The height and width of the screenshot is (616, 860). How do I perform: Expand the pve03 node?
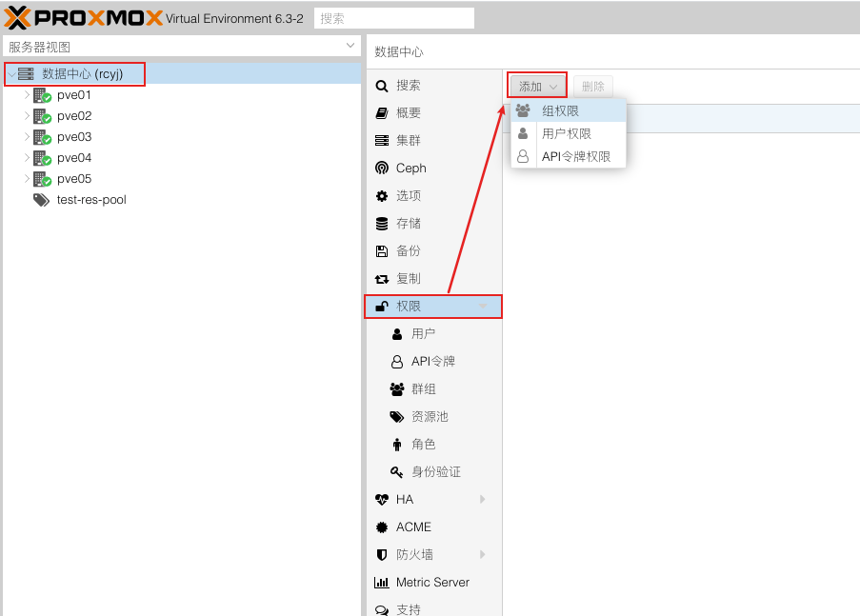[x=27, y=136]
